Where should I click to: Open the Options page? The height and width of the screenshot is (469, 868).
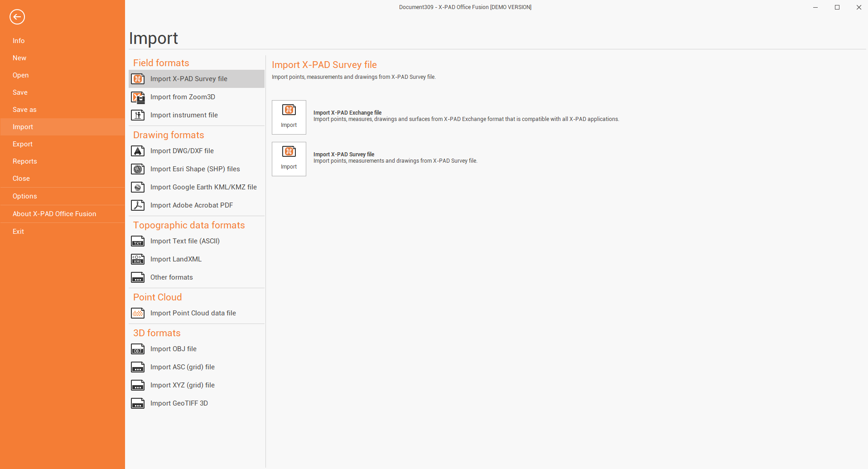coord(25,196)
